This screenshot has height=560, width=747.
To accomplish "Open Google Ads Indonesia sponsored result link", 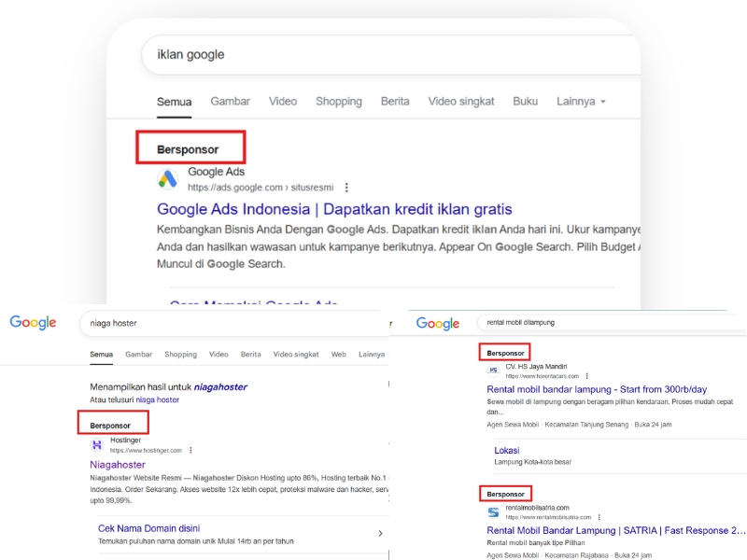I will (334, 209).
